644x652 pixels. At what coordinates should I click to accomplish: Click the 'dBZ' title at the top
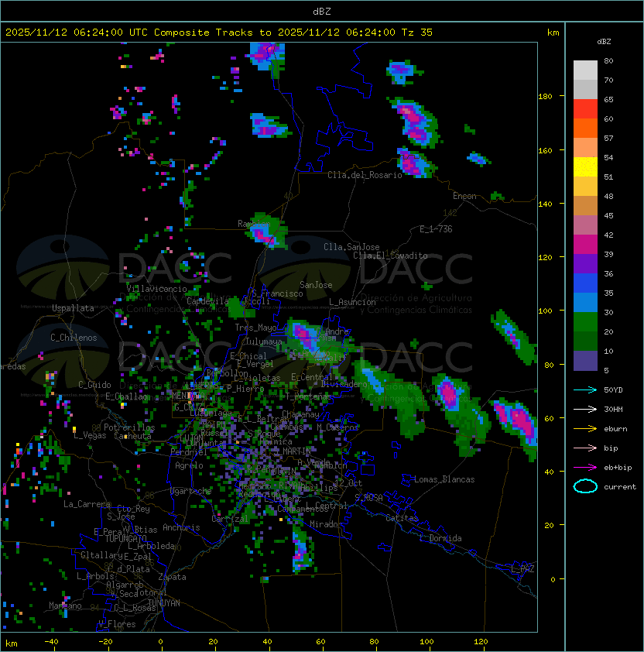(x=322, y=12)
